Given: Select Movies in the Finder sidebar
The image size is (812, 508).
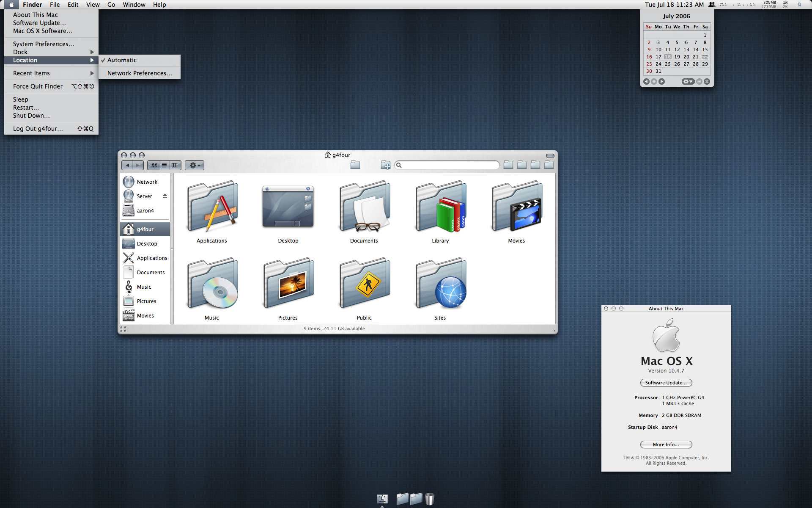Looking at the screenshot, I should (x=145, y=315).
